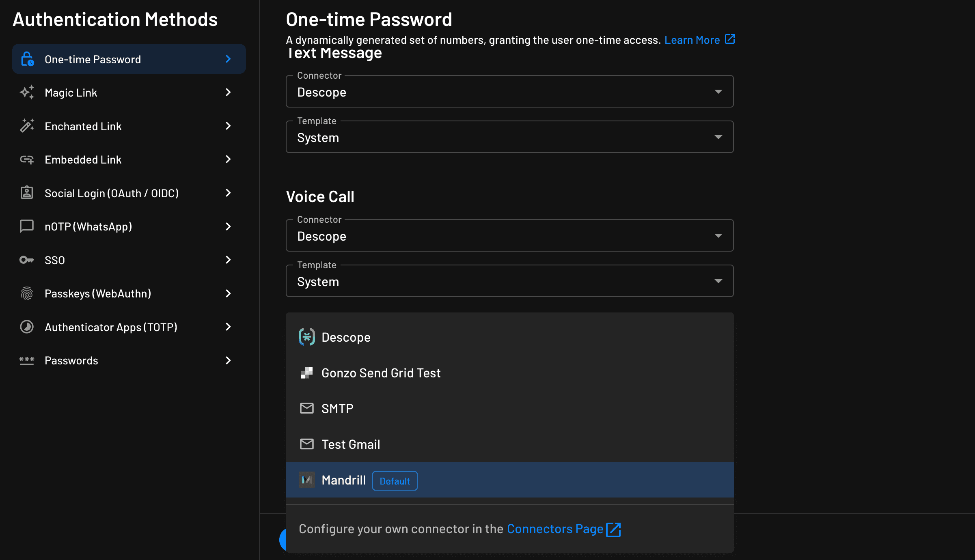Click the Mandrill connector icon

[307, 480]
